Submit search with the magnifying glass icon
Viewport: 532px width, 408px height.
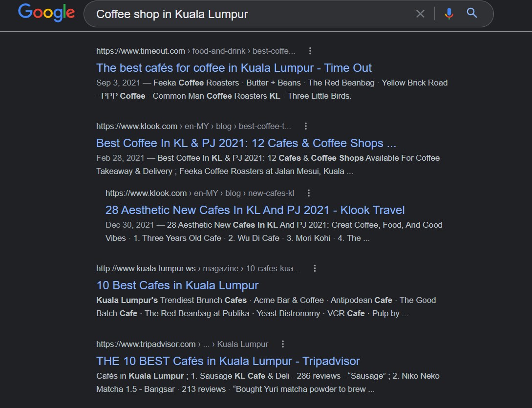click(472, 13)
